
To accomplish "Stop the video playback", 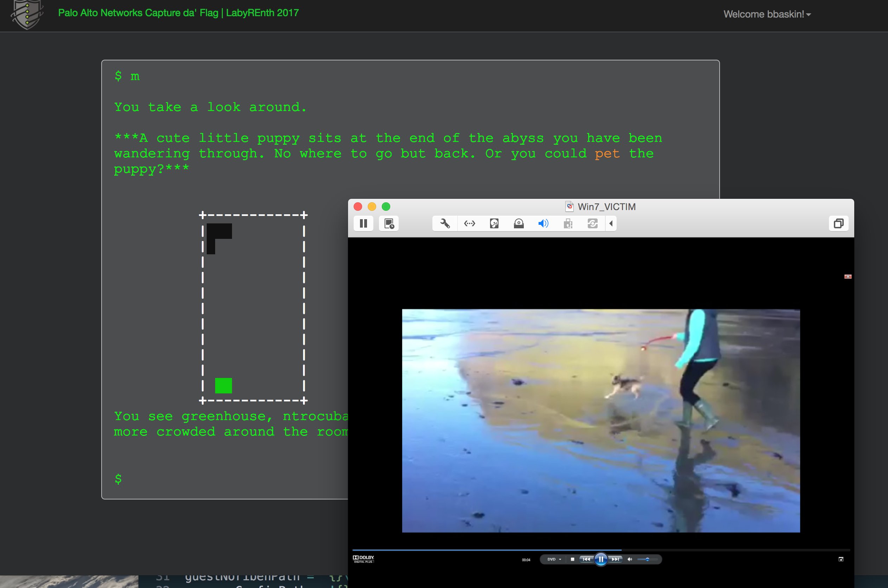I will tap(572, 559).
